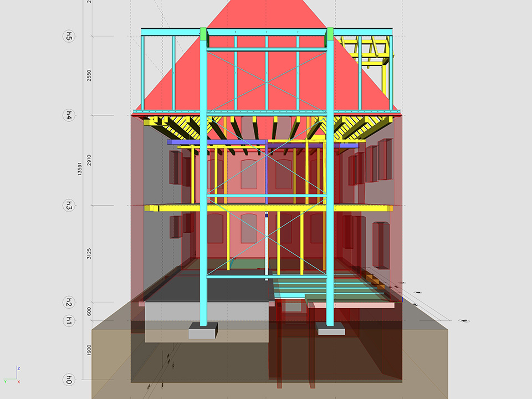
Task: Click the h0 level marker
Action: tap(68, 380)
